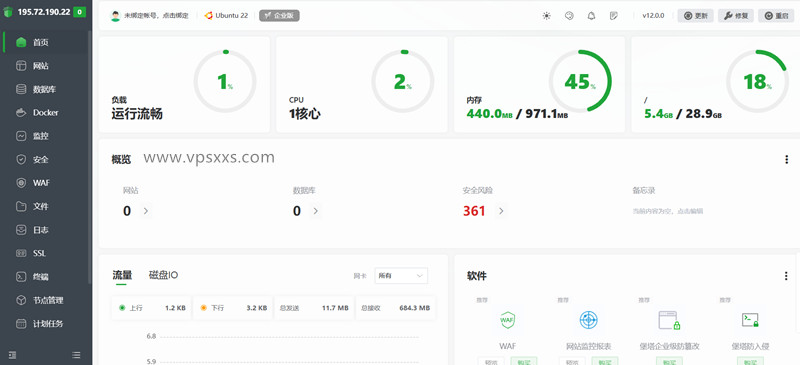Click the 堡塔防入侵 terminal-lock icon
The width and height of the screenshot is (800, 365).
[750, 320]
